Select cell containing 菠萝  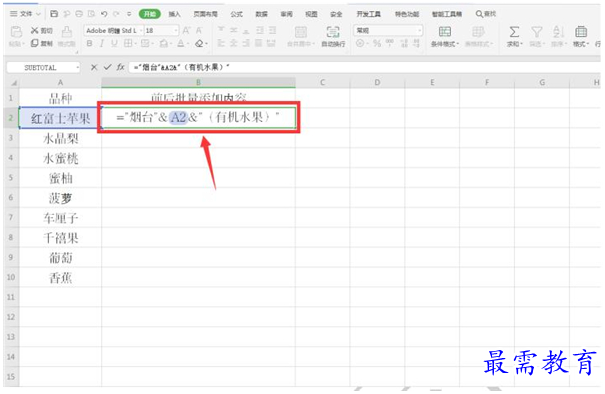point(61,198)
